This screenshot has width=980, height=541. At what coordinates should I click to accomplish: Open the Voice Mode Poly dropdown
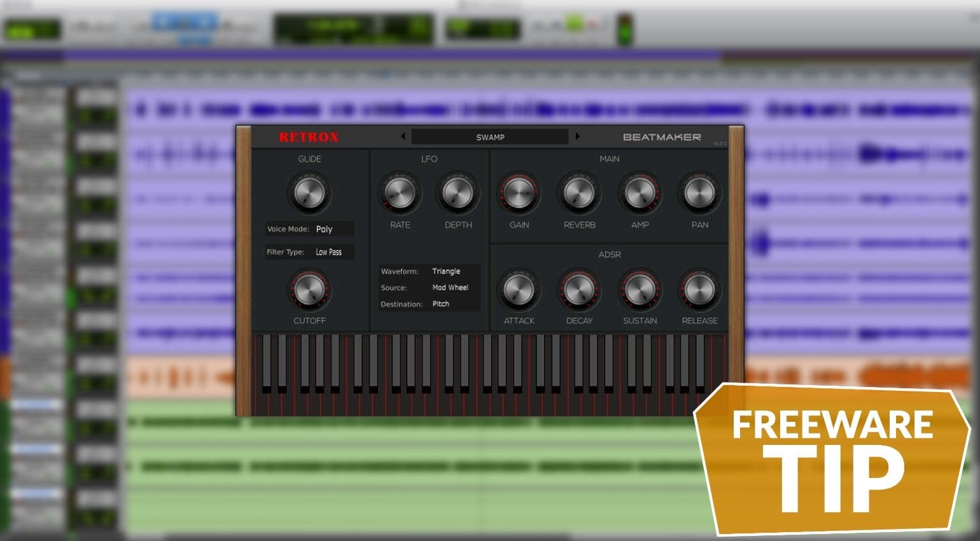(309, 229)
